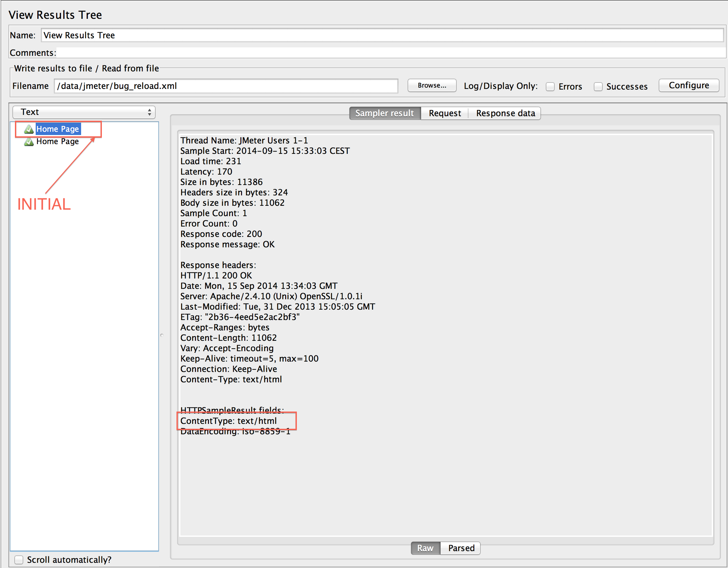Select the Sampler result tab
This screenshot has height=568, width=728.
pos(385,113)
